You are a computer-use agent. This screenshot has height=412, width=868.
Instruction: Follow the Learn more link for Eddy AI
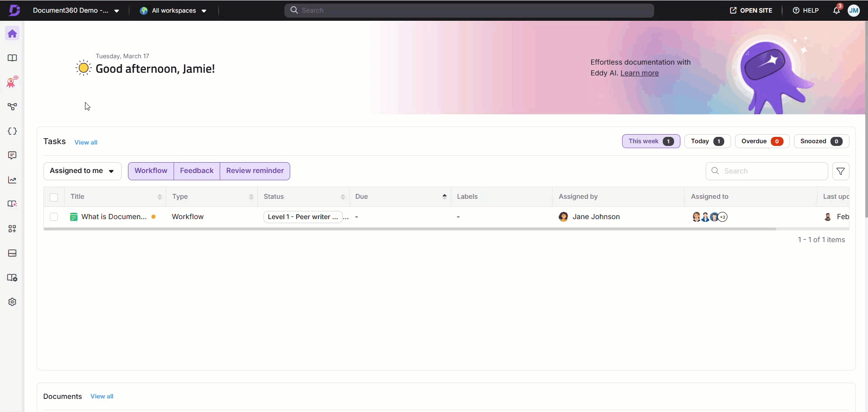tap(639, 73)
